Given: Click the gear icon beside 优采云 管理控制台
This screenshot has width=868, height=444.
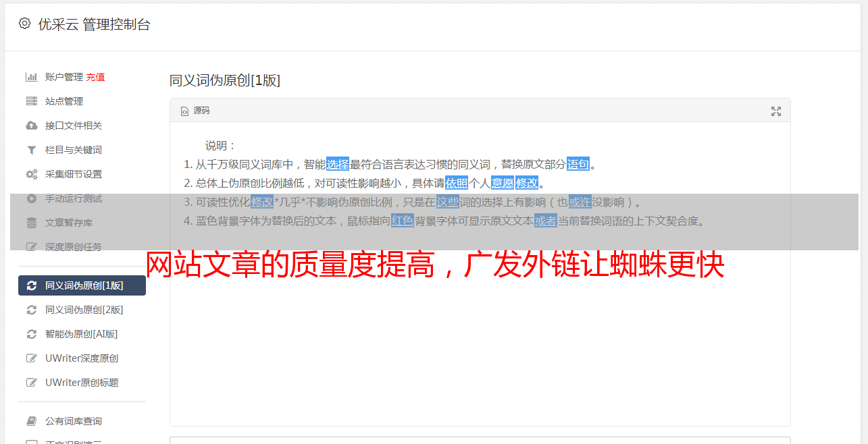Looking at the screenshot, I should tap(25, 24).
